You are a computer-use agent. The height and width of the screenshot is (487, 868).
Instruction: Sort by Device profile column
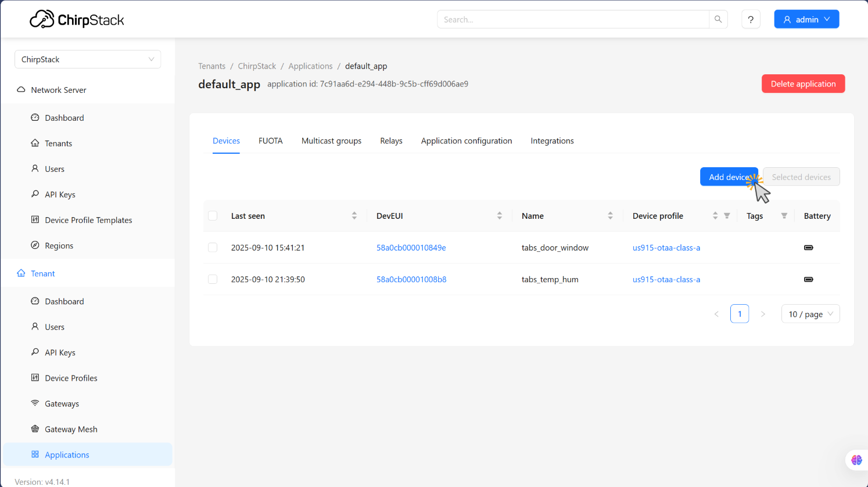pos(715,215)
